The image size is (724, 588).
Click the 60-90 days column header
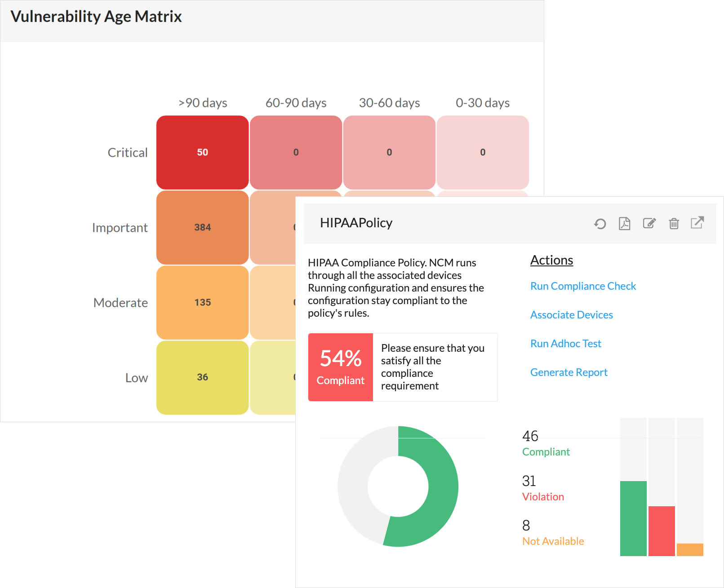(296, 103)
